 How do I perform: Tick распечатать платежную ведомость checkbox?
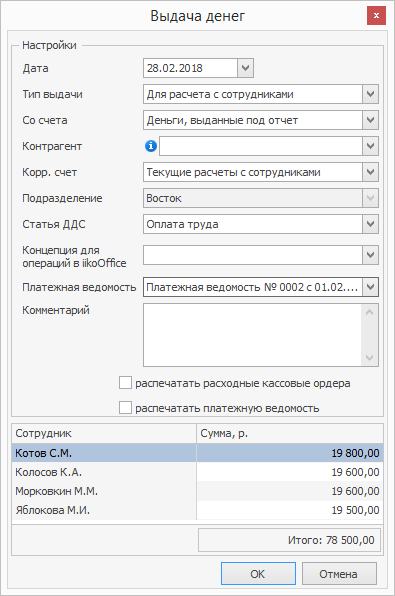125,407
